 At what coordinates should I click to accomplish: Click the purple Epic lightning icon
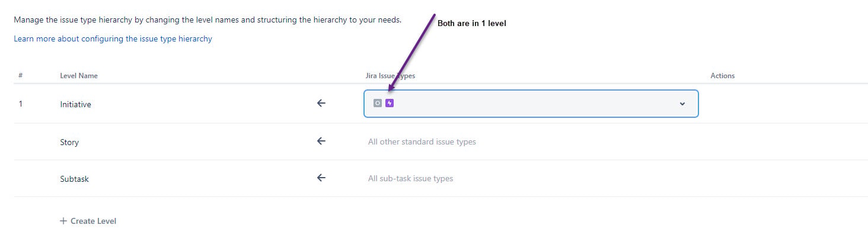point(390,103)
